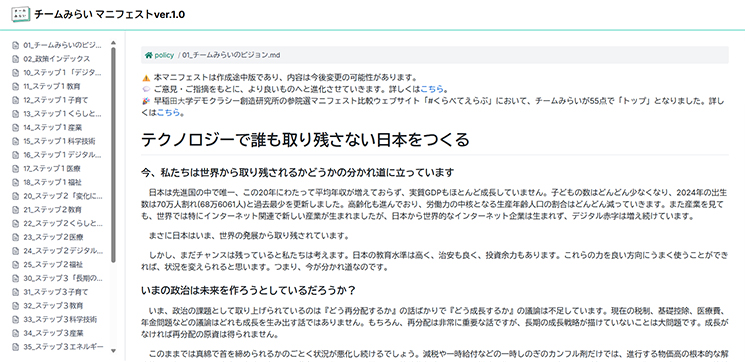
Task: Select 10_ステップ1「デジタ... entry
Action: [x=63, y=73]
